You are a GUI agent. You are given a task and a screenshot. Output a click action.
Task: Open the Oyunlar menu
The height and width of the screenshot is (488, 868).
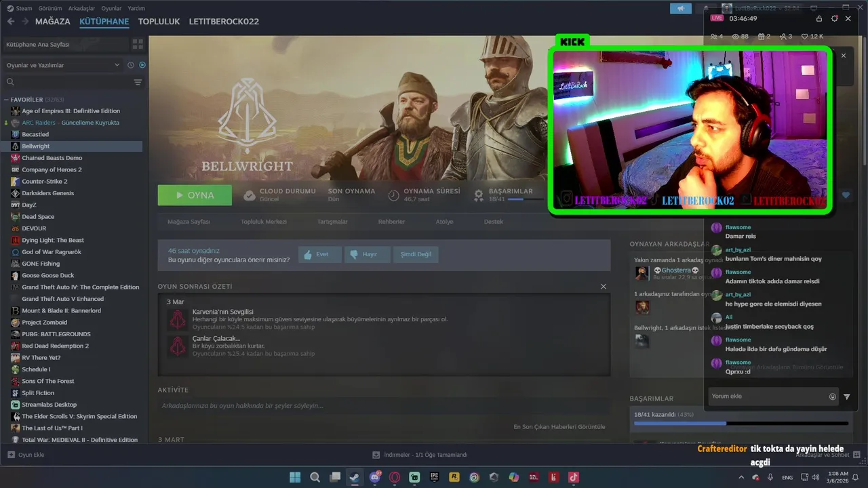pyautogui.click(x=111, y=8)
